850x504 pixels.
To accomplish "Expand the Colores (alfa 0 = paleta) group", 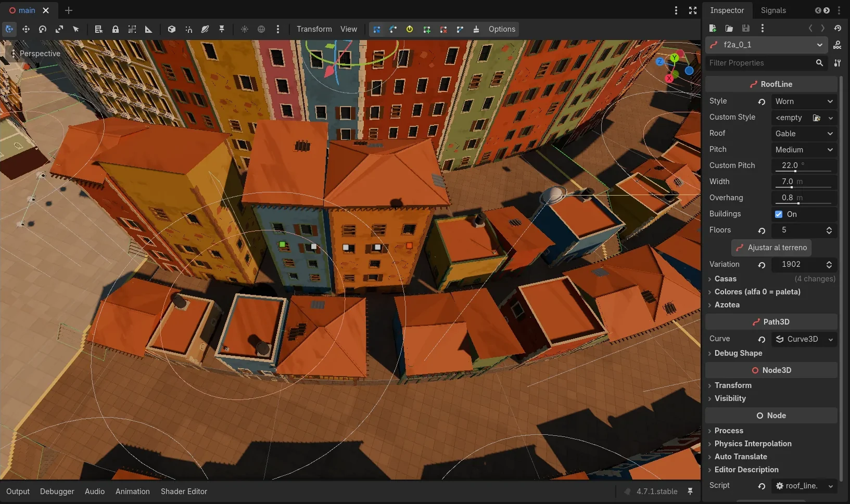I will pos(771,292).
